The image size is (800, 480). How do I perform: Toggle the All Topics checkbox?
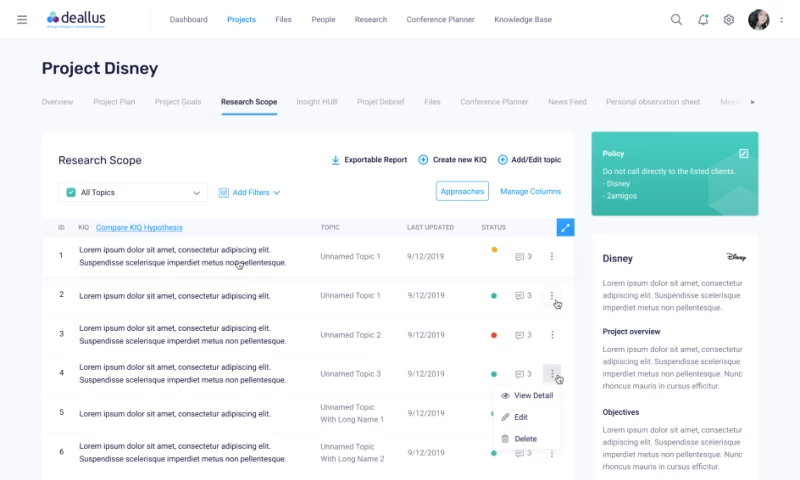point(71,192)
